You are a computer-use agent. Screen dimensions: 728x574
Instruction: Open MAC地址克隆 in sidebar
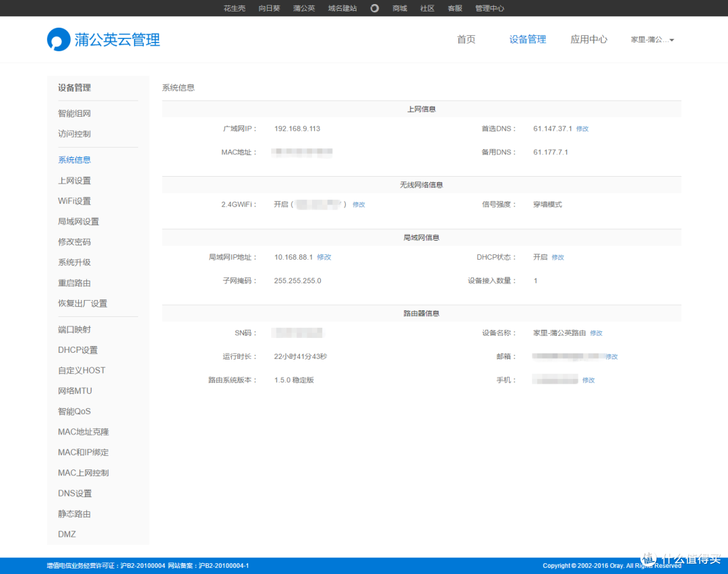83,432
